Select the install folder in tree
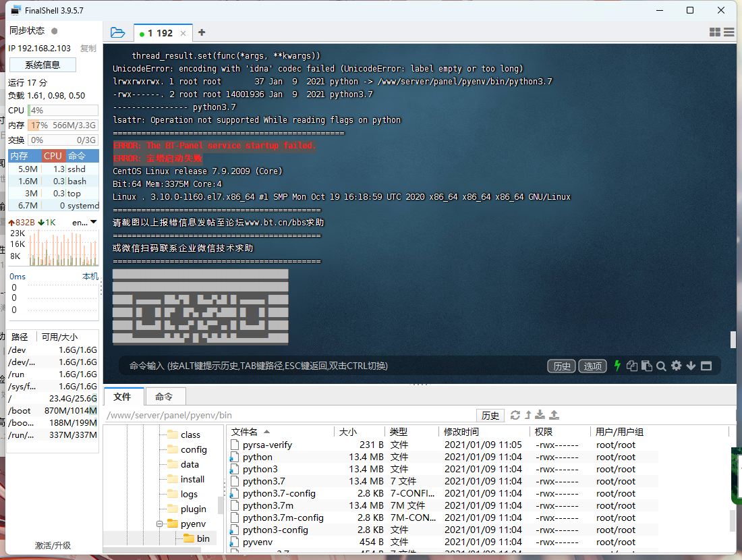 (x=192, y=479)
